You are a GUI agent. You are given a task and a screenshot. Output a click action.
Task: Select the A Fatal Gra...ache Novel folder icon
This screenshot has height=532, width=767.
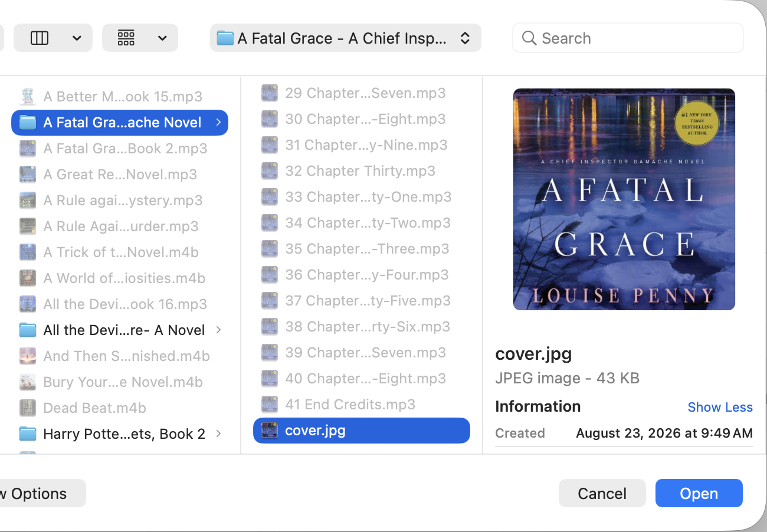pos(28,122)
